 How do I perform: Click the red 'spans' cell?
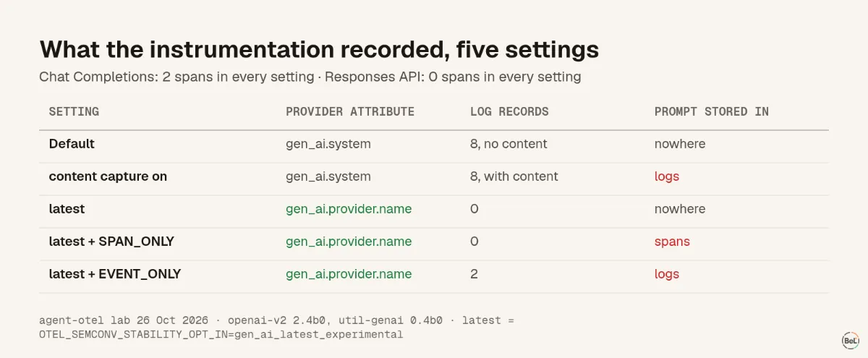tap(672, 242)
